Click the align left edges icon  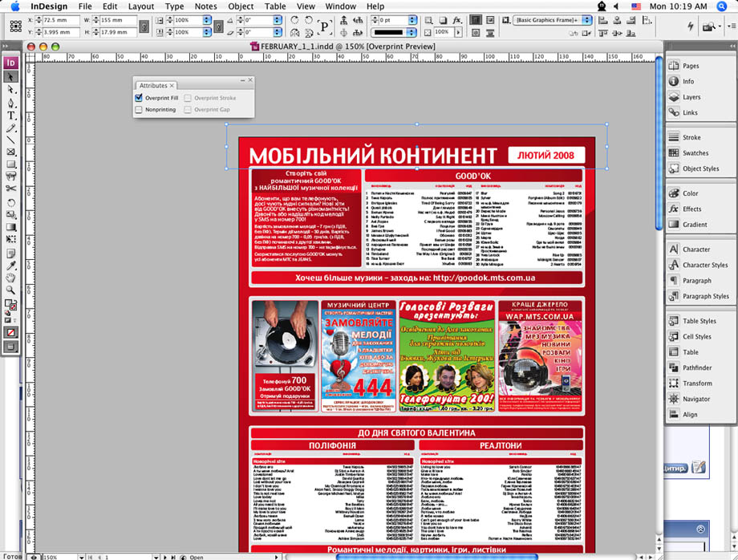point(603,20)
